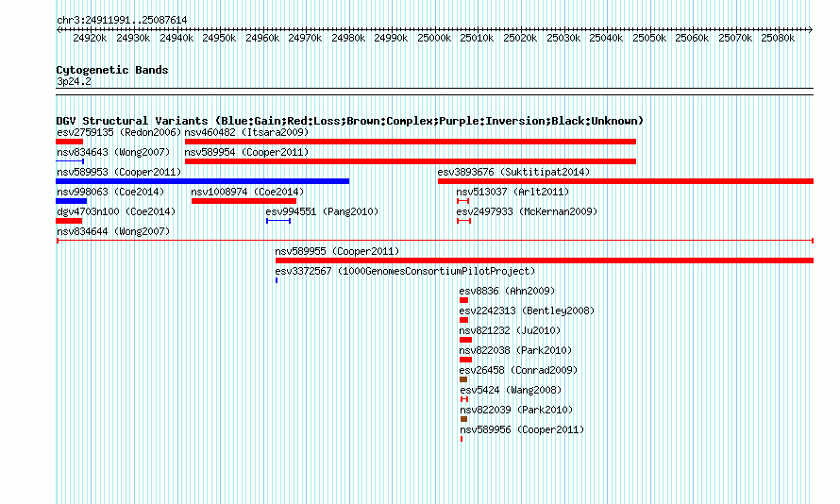This screenshot has height=504, width=840.
Task: Open the nsv821232 (Ju2010) label
Action: click(x=510, y=330)
